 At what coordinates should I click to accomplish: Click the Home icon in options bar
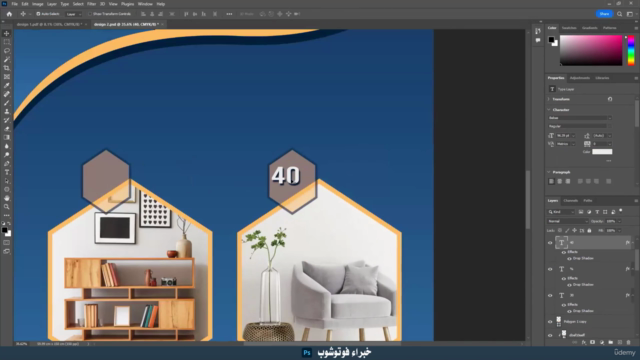coord(9,14)
